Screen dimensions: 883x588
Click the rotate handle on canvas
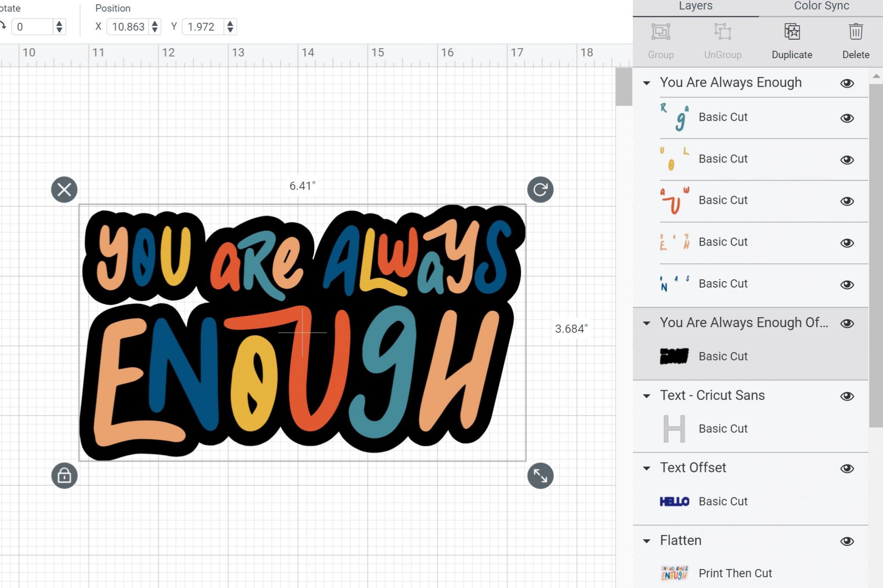tap(541, 190)
